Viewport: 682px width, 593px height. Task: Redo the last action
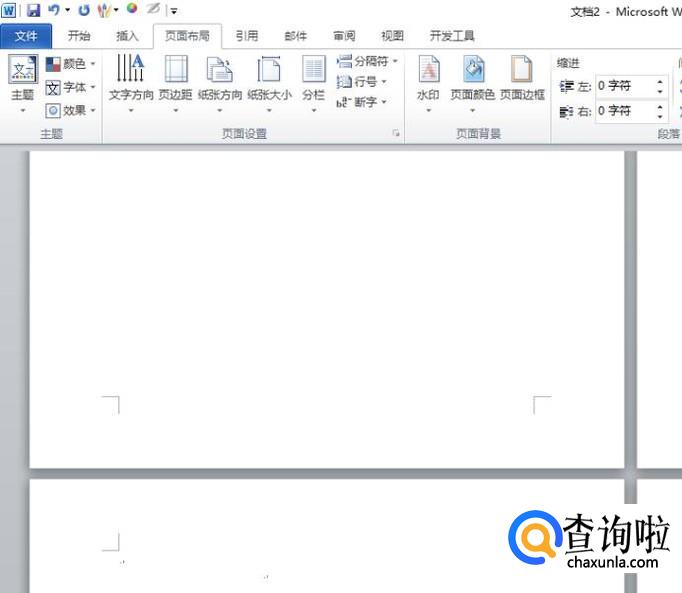coord(84,10)
